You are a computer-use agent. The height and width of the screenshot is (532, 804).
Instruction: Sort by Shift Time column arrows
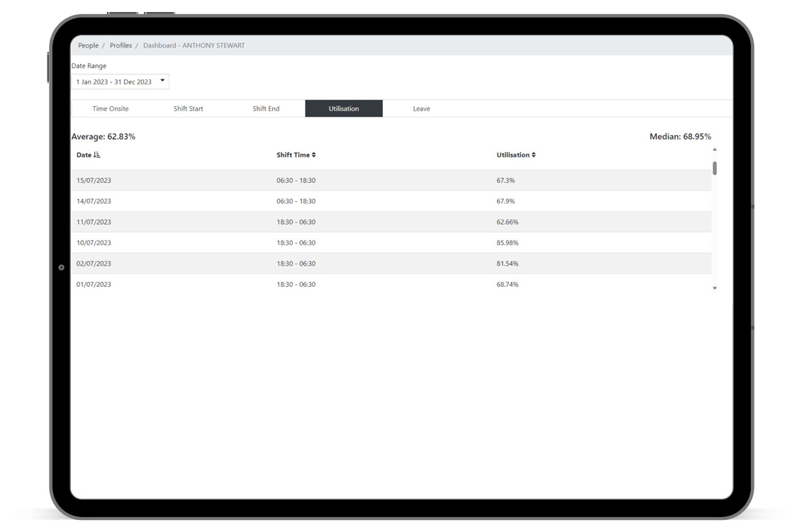coord(313,155)
